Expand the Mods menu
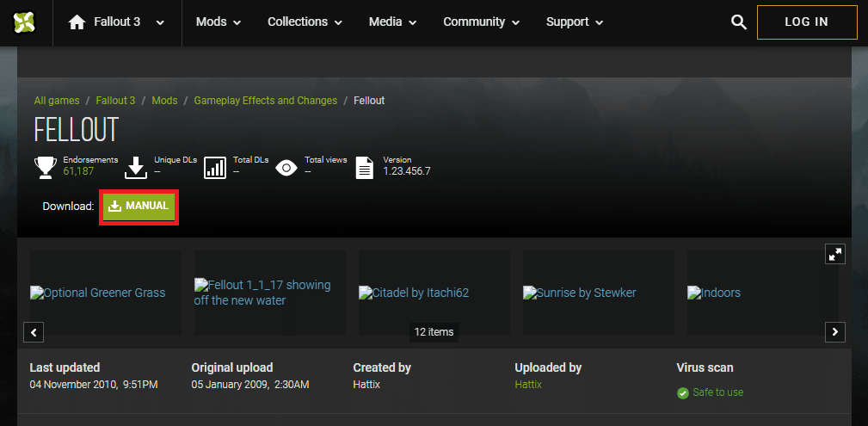Screen dimensions: 868x426 [x=219, y=22]
